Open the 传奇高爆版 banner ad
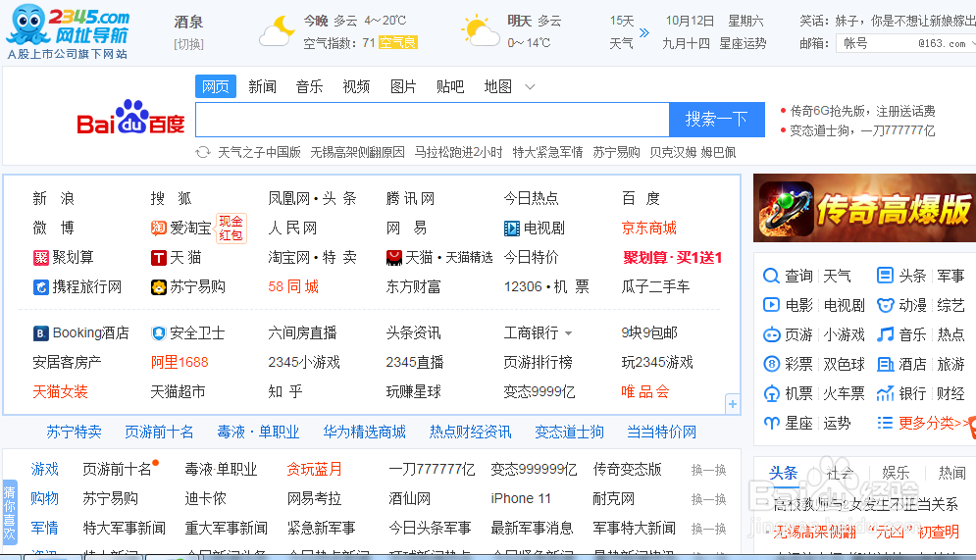This screenshot has height=560, width=976. (864, 208)
